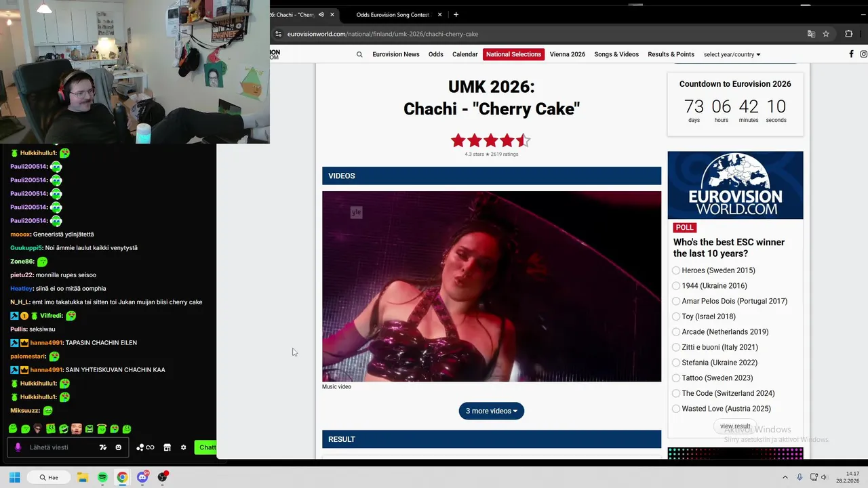Show hidden system tray icons
Screen dimensions: 868x488
click(785, 477)
